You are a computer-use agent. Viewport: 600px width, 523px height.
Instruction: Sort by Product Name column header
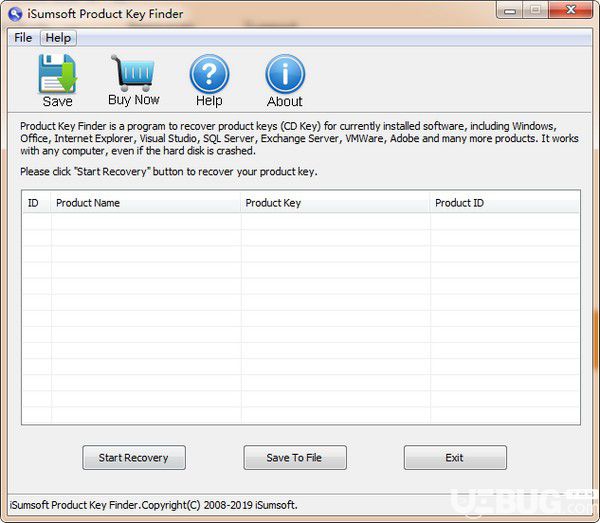(145, 203)
